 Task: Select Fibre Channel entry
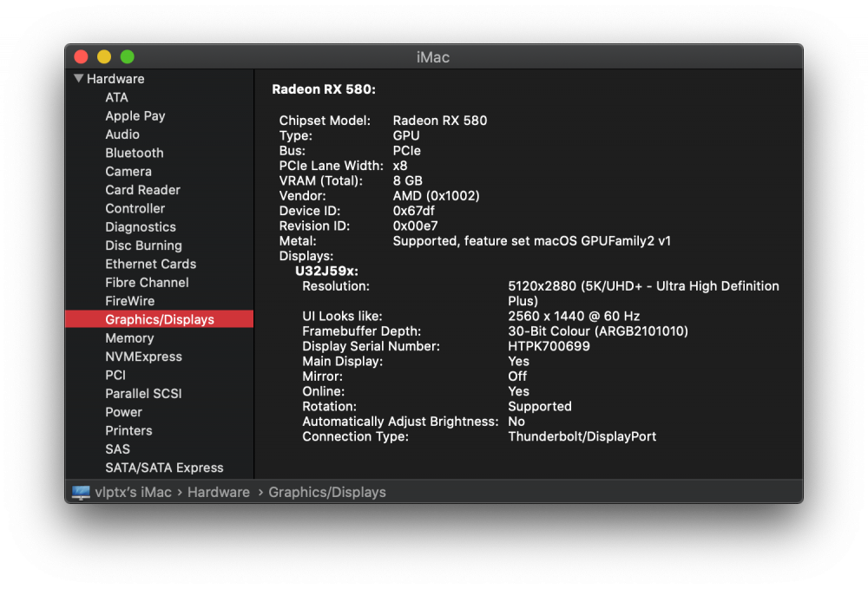(x=147, y=283)
